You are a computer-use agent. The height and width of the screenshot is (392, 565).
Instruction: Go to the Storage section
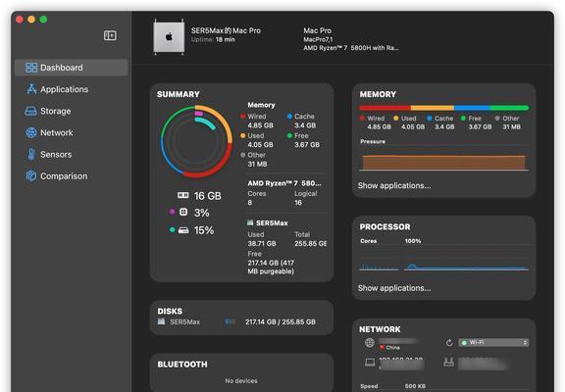[72, 111]
